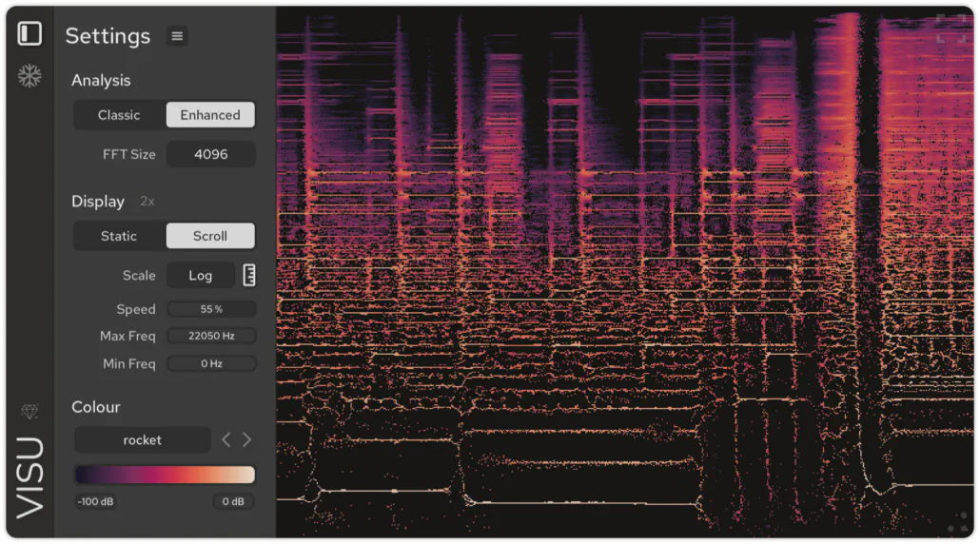Screen dimensions: 980x544
Task: Collapse the settings sidebar panel icon
Action: click(x=29, y=34)
